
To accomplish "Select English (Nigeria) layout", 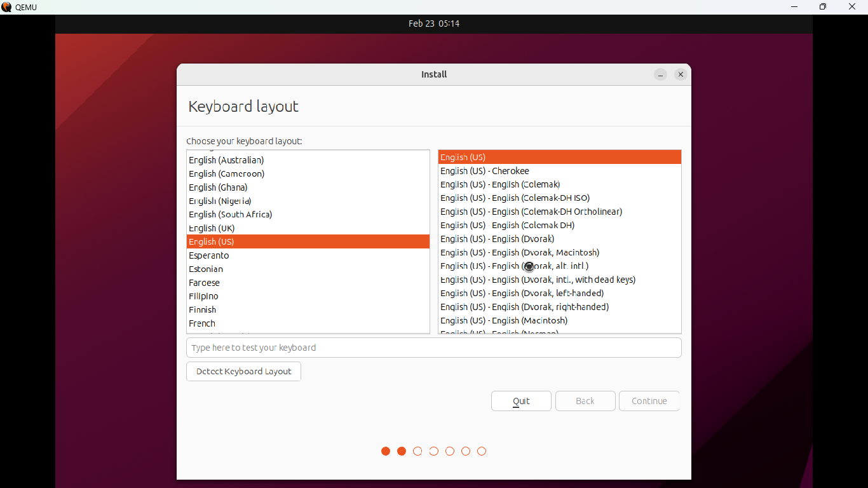I will (308, 201).
